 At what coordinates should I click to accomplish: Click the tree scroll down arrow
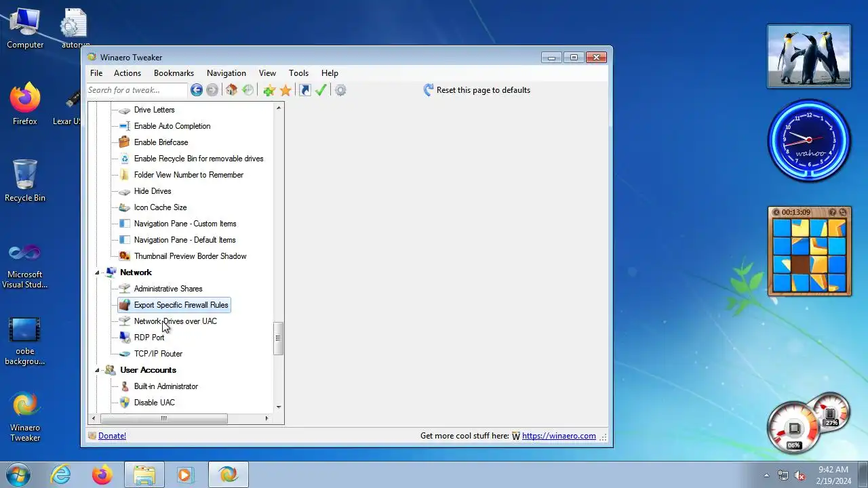pos(278,407)
